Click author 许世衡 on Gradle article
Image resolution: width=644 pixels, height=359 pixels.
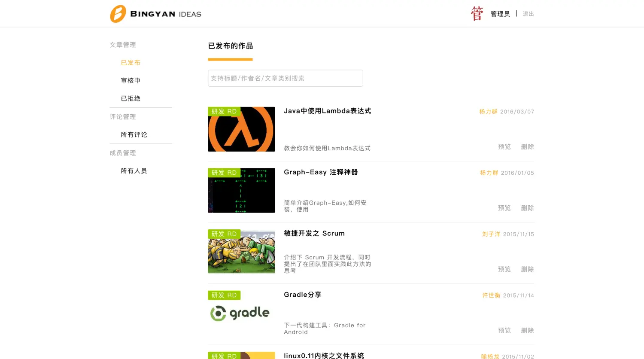point(491,295)
